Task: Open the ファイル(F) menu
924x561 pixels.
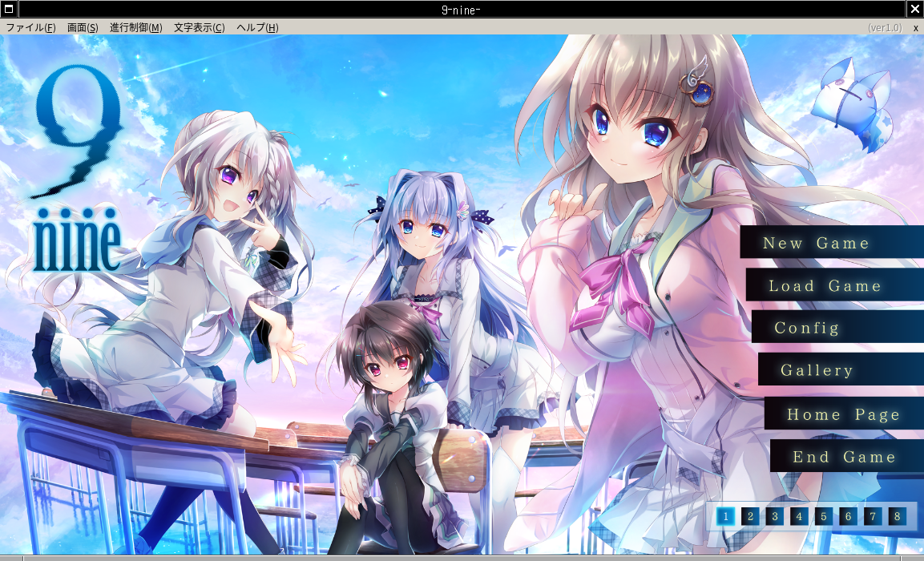Action: 30,28
